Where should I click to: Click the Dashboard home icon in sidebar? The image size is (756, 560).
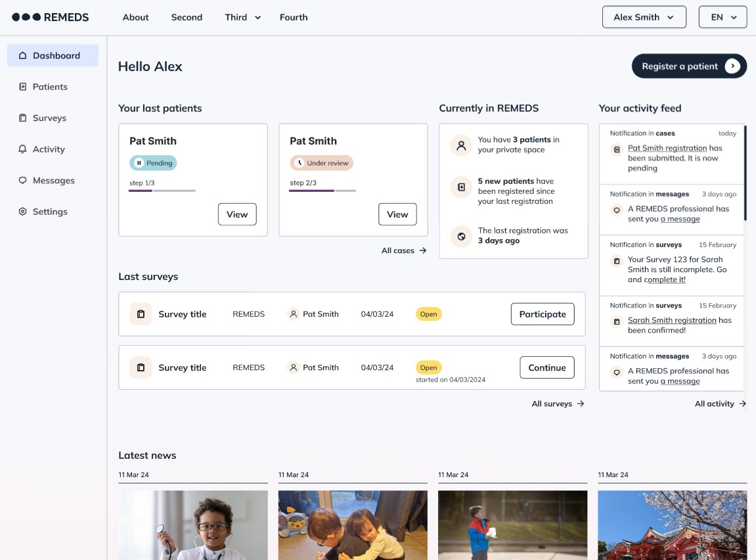[x=23, y=56]
